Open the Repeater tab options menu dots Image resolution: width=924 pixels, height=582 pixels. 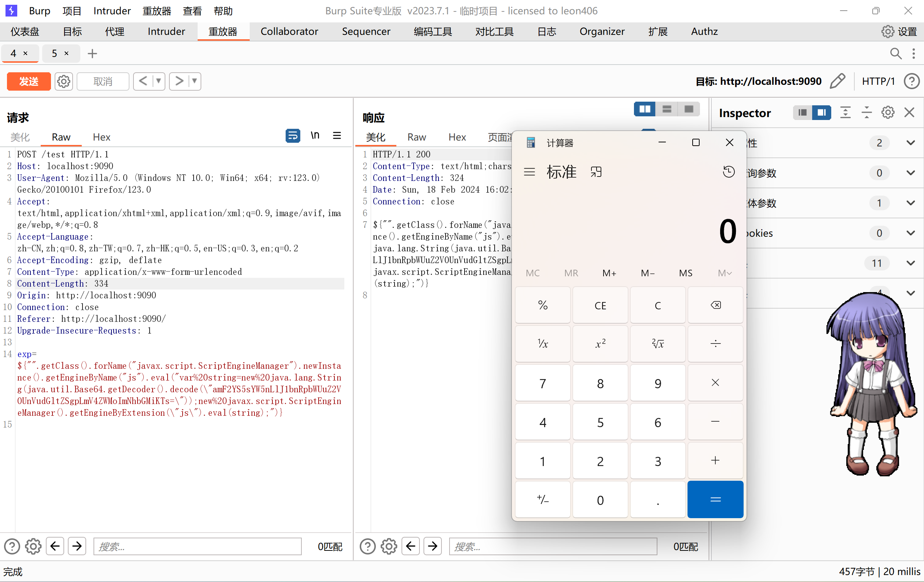pyautogui.click(x=914, y=53)
